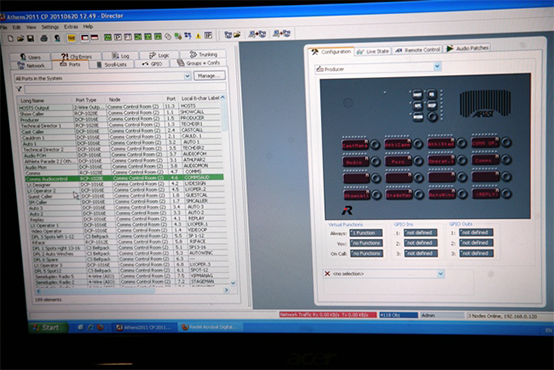Screen dimensions: 554x370
Task: Open the Settings menu
Action: (x=50, y=27)
